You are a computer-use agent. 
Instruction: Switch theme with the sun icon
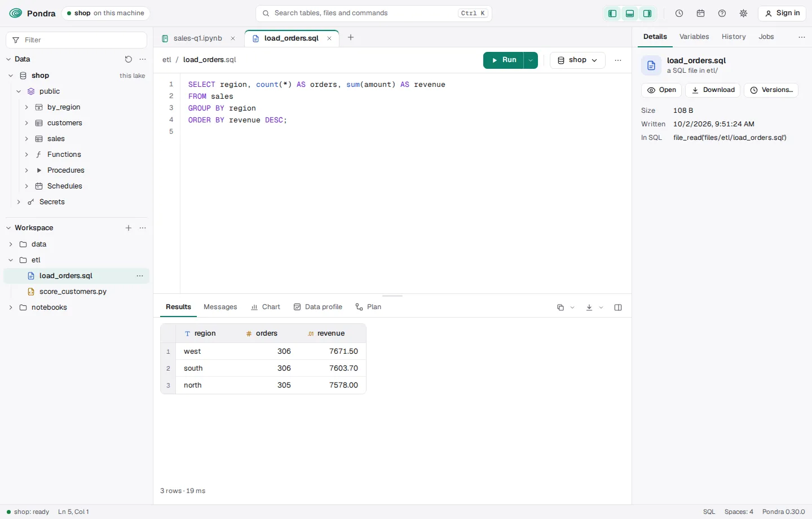[x=744, y=14]
